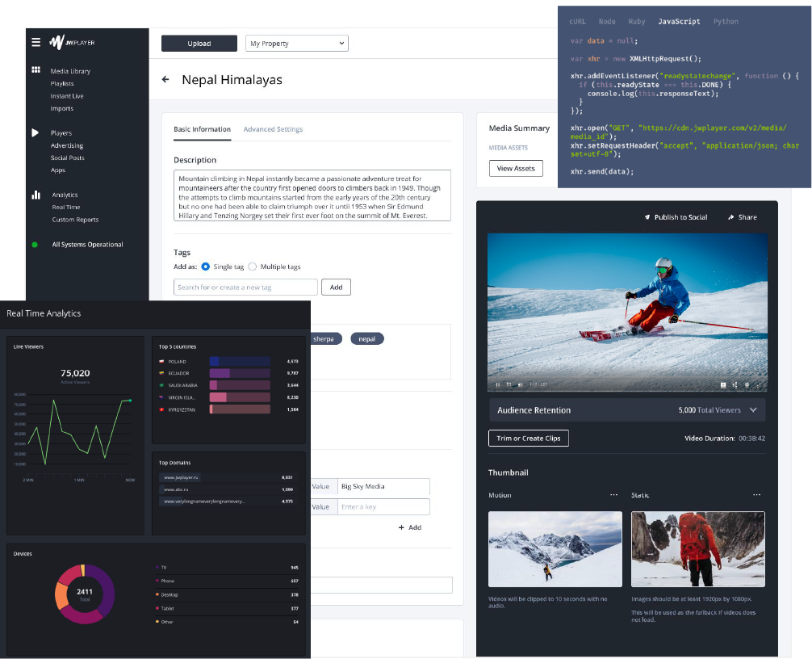Expand the Motion thumbnail options menu
Screen dimensions: 812x659
[x=614, y=493]
